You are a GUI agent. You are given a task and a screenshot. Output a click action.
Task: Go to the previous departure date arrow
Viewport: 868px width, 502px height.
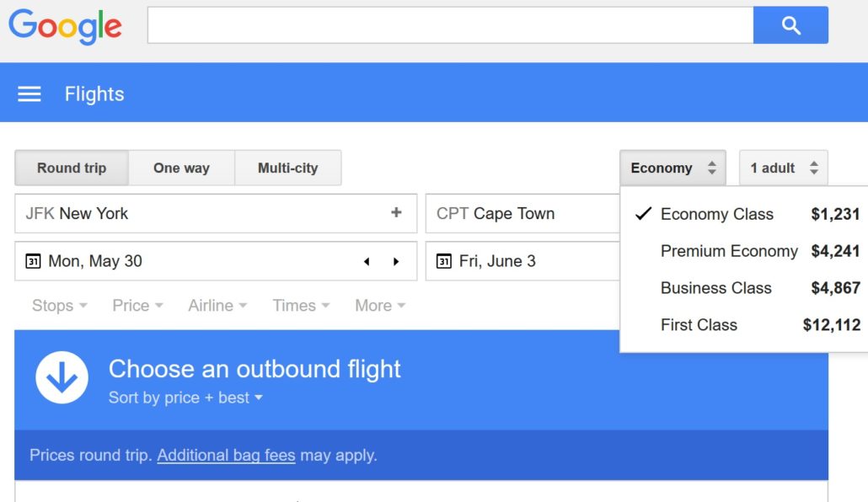point(367,261)
